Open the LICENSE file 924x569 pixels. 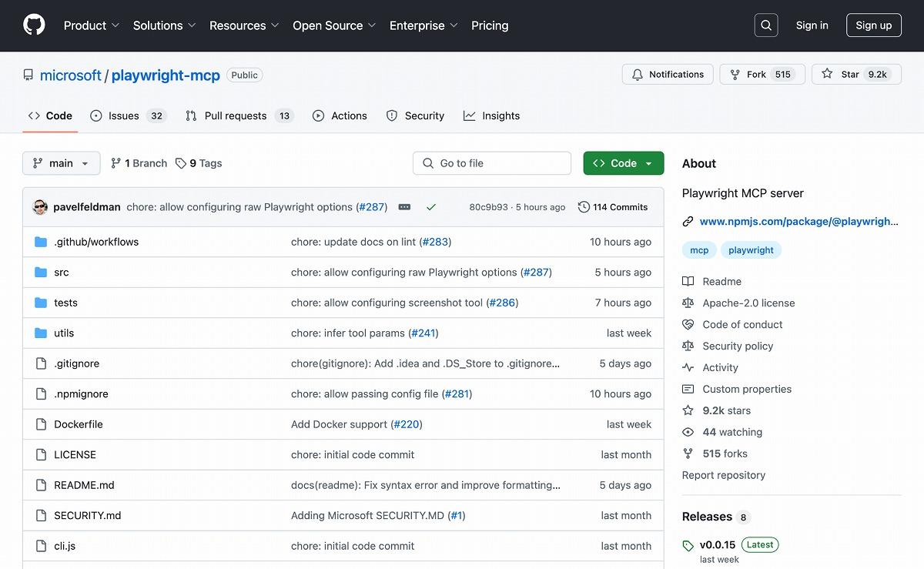click(x=75, y=455)
